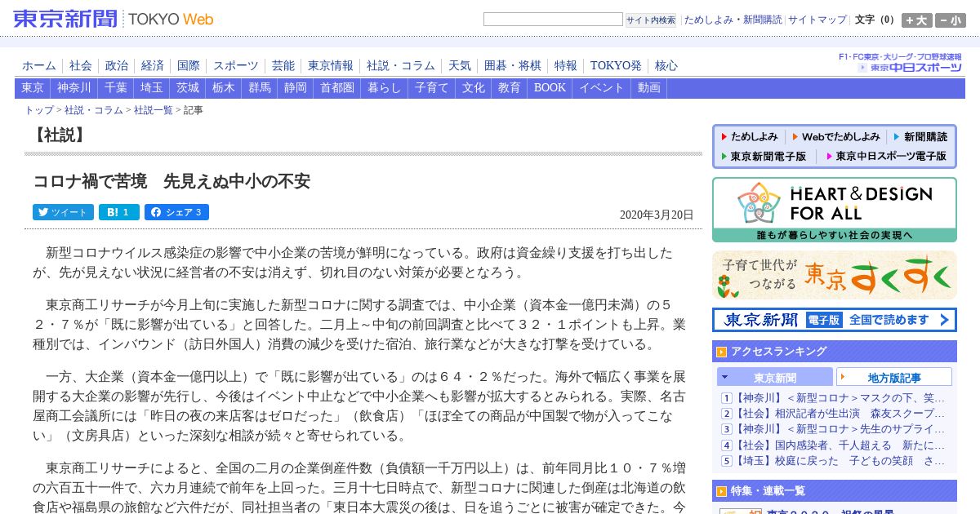Open the 芸能 menu item
Image resolution: width=980 pixels, height=514 pixels.
pyautogui.click(x=283, y=66)
